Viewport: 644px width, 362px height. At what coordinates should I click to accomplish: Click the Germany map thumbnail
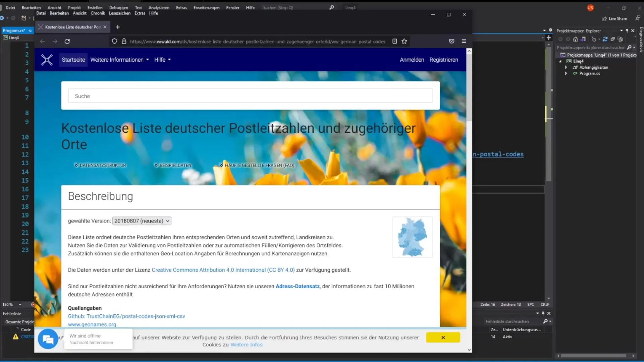[412, 237]
